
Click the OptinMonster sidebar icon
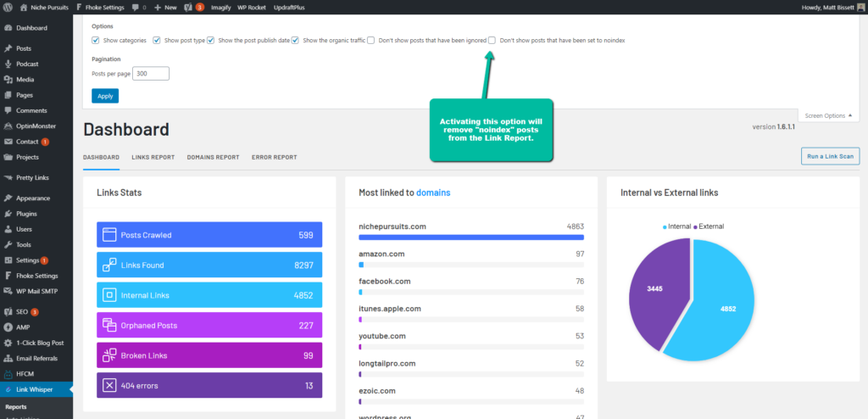pos(8,126)
